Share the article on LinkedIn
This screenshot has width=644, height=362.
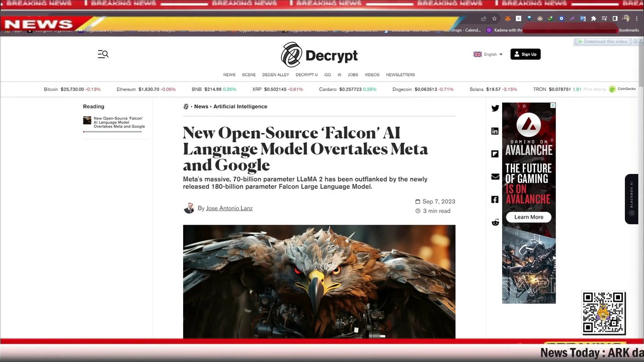495,131
